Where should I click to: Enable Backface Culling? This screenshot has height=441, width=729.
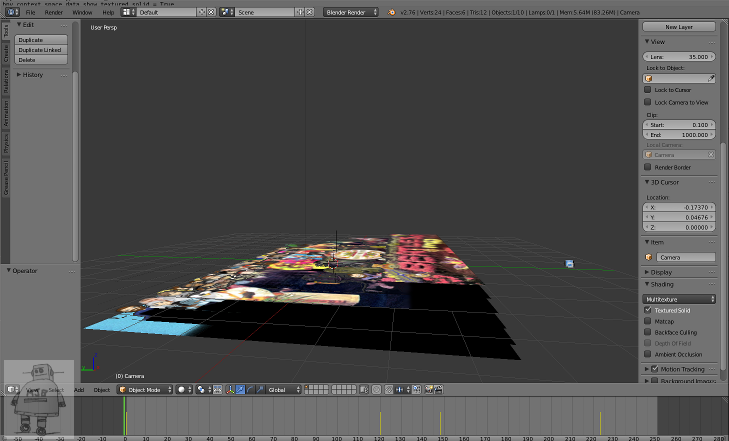coord(648,332)
